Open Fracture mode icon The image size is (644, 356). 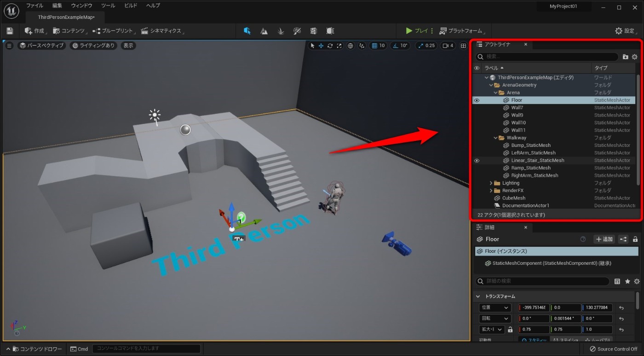[314, 31]
